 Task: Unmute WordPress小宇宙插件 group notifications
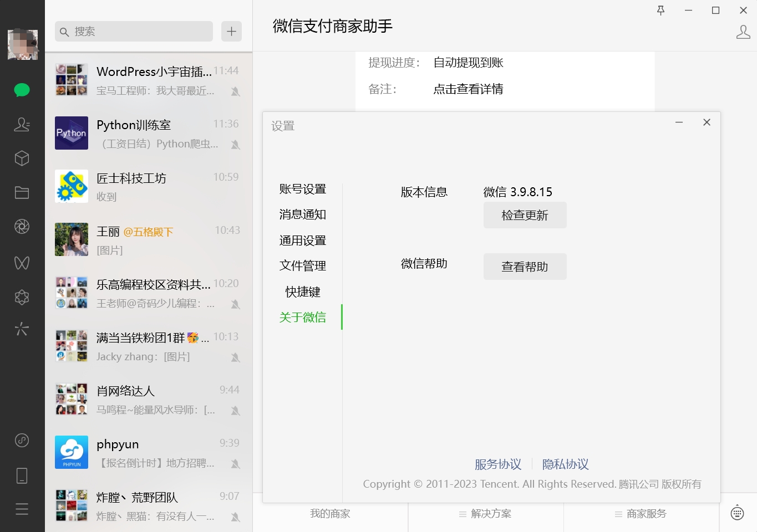[x=236, y=91]
